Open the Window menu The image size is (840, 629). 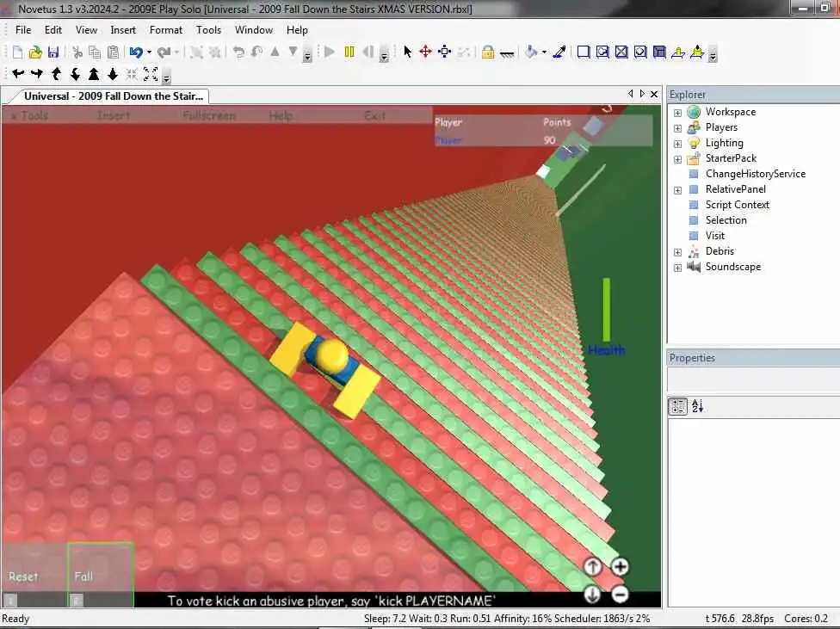[x=254, y=30]
